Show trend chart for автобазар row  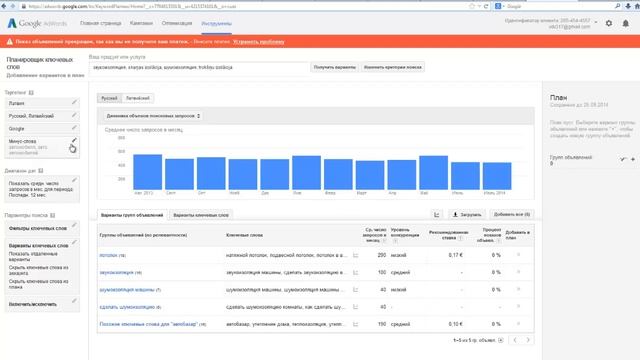pyautogui.click(x=356, y=324)
